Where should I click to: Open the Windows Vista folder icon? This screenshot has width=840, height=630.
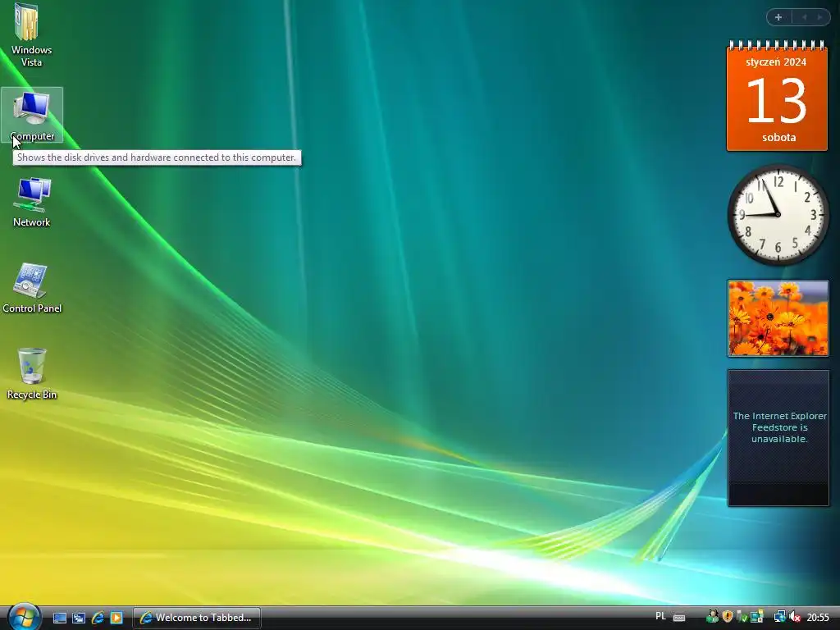31,35
